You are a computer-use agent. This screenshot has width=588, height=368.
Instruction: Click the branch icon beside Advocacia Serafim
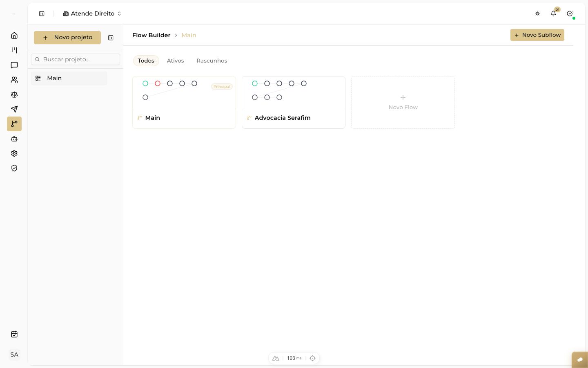(x=249, y=118)
